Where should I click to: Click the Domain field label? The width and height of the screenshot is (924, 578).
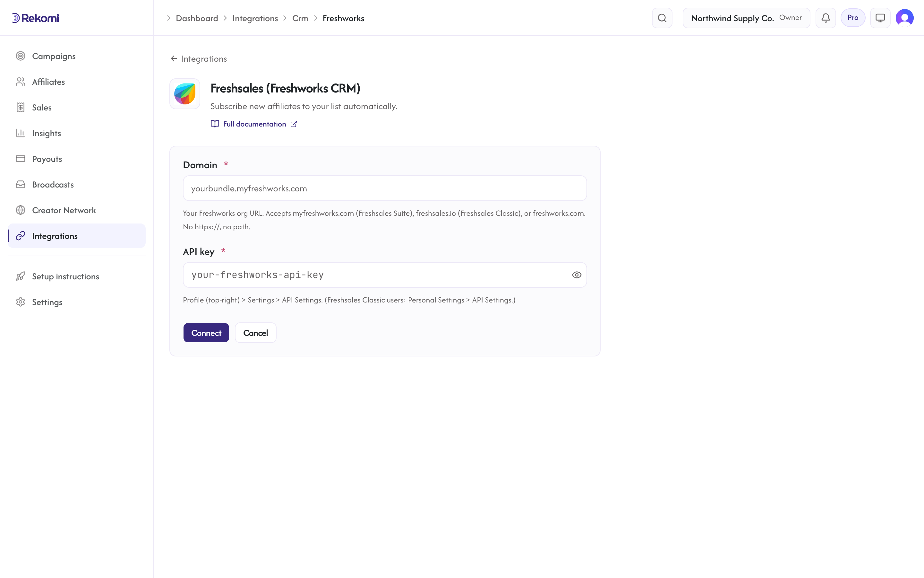click(200, 165)
